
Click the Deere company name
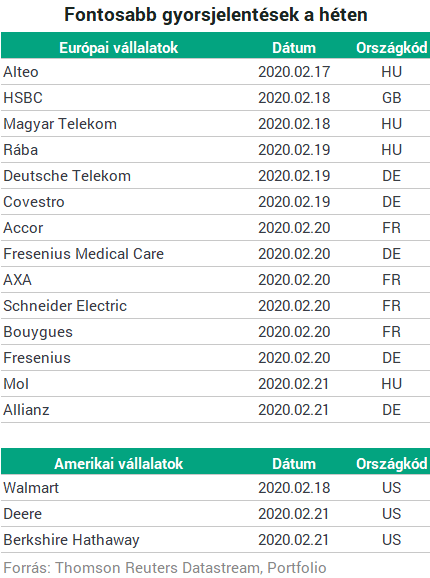[22, 514]
